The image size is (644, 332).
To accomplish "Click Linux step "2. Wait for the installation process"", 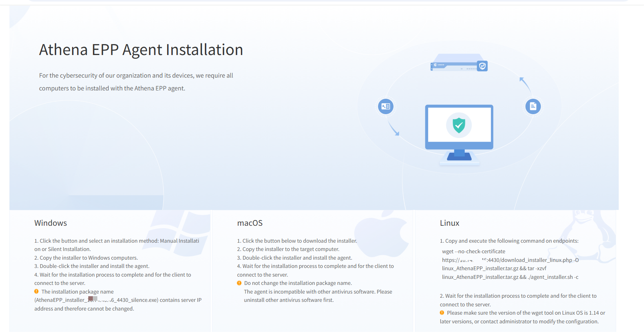I will coord(518,296).
